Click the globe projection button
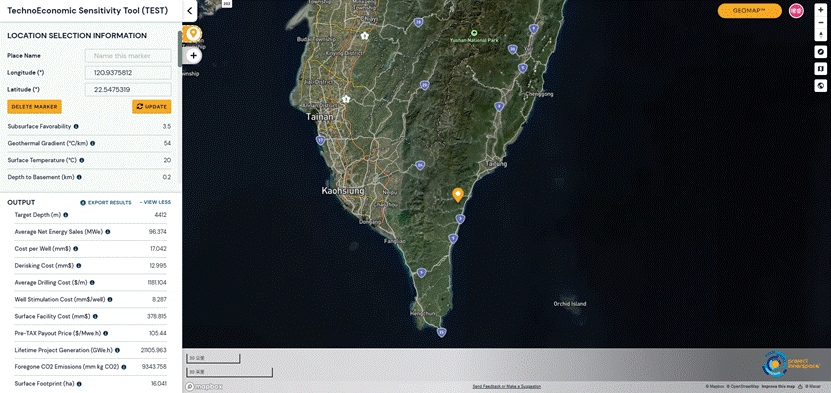The image size is (831, 393). pos(820,86)
